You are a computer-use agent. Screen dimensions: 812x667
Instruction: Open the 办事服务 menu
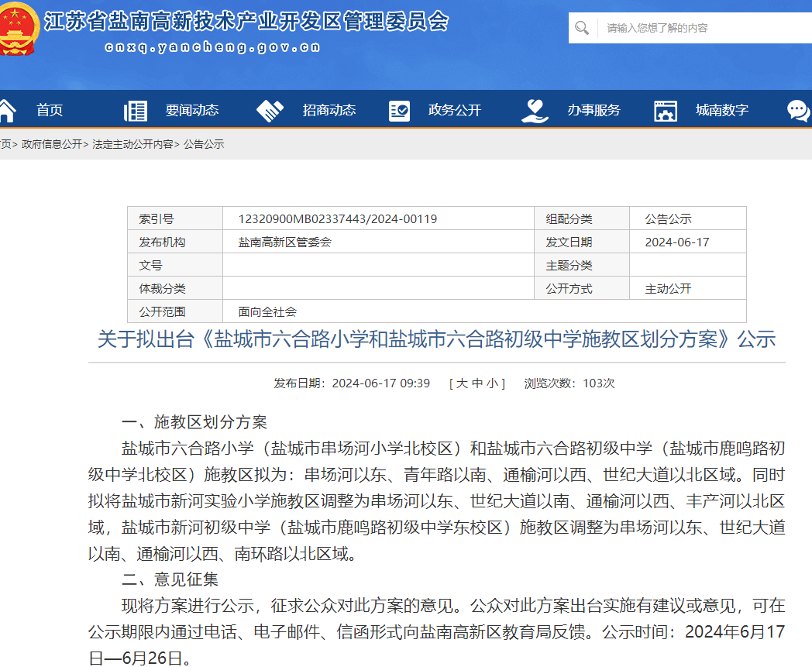tap(594, 110)
